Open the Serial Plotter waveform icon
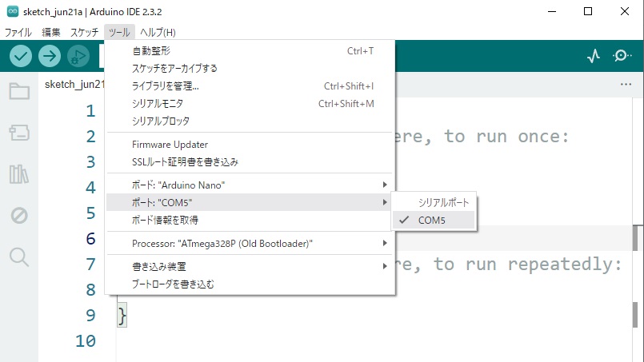The width and height of the screenshot is (644, 362). tap(593, 56)
